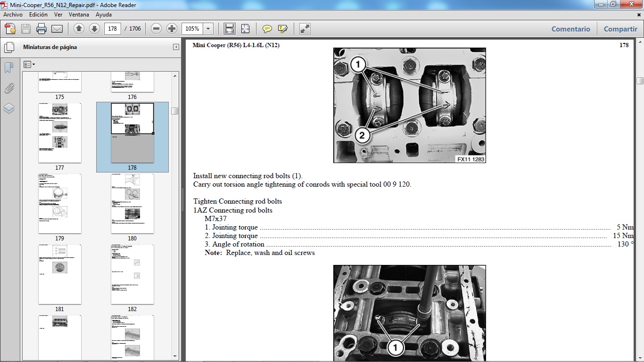Collapse the Miniaturas de página panel
Screen dimensions: 644x362
tap(175, 47)
